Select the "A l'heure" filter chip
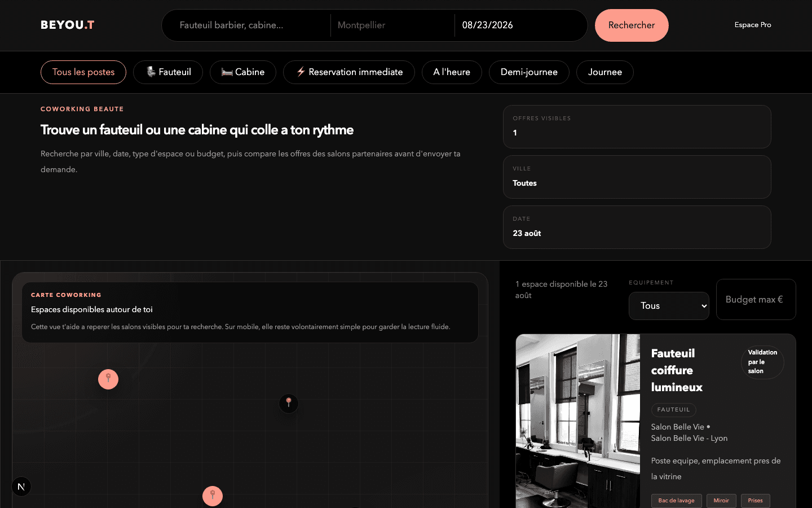This screenshot has height=508, width=812. click(452, 72)
